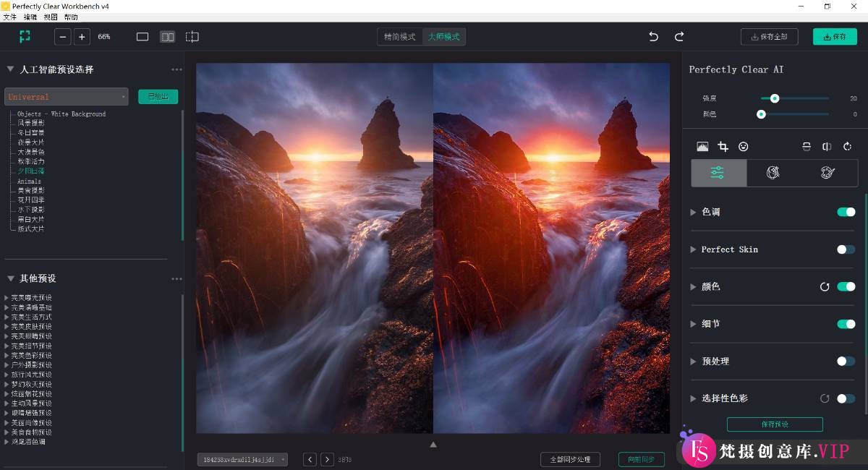Reset the 颜色 section adjustments
Screen dimensions: 868x470
pos(825,286)
